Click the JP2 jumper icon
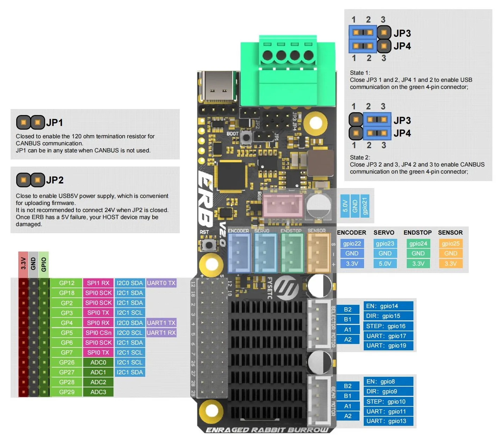 pos(30,180)
